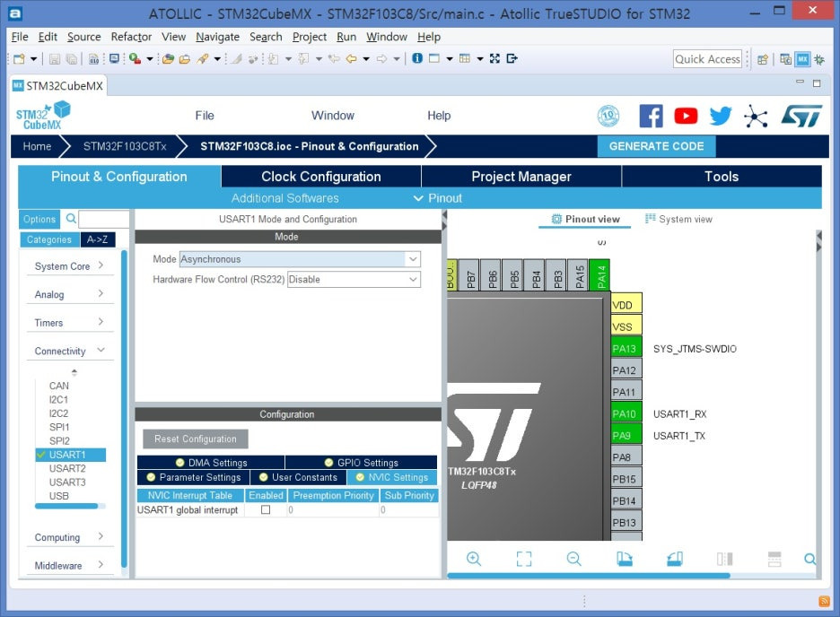The height and width of the screenshot is (617, 840).
Task: Click the 10 years anniversary badge
Action: (608, 116)
